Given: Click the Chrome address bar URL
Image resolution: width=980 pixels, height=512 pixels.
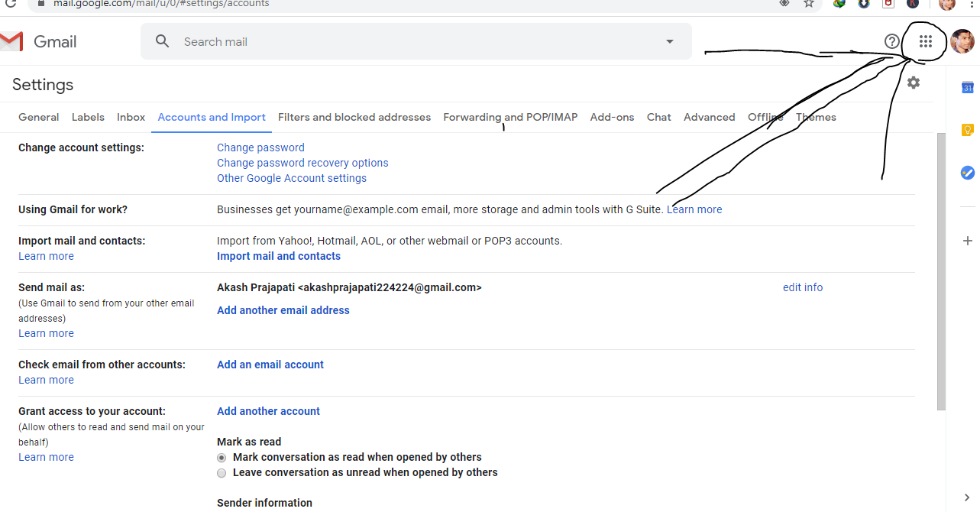Looking at the screenshot, I should pos(161,3).
